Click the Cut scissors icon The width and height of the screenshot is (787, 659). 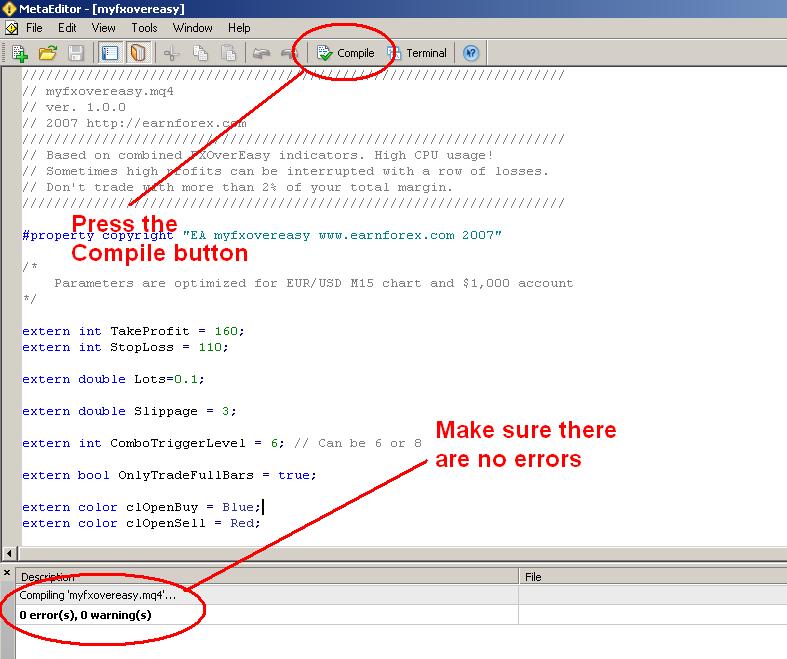(171, 53)
